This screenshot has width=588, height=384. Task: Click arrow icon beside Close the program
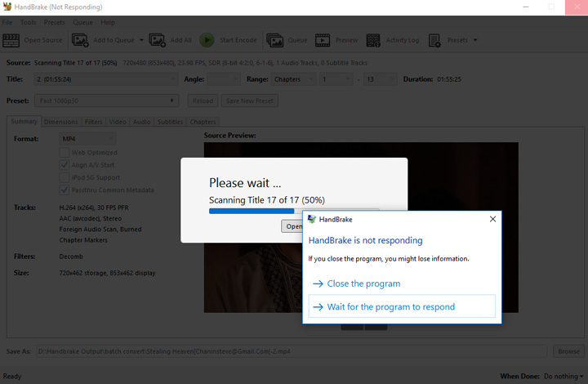pyautogui.click(x=318, y=284)
